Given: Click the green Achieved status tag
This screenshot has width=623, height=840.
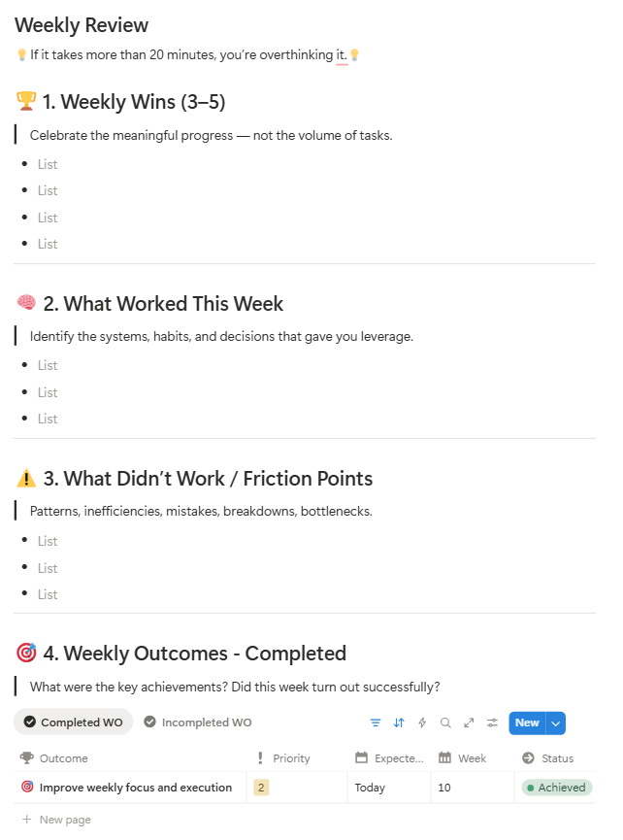Looking at the screenshot, I should (555, 788).
